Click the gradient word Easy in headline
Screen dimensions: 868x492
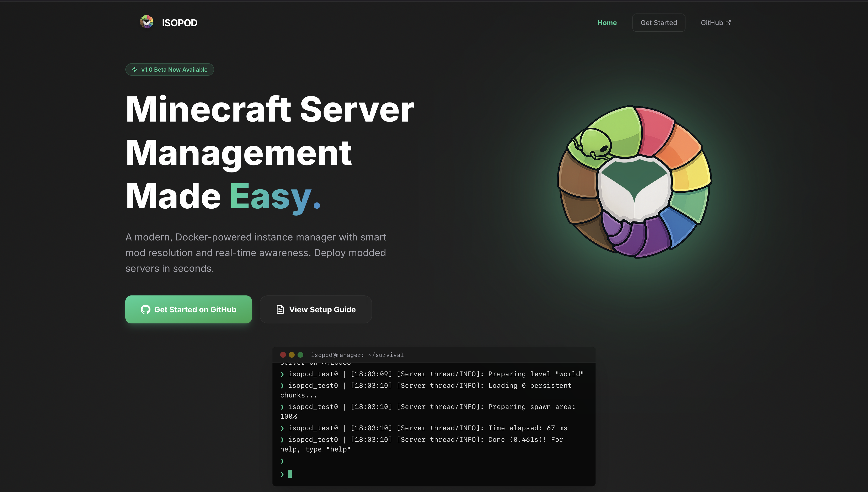coord(270,196)
